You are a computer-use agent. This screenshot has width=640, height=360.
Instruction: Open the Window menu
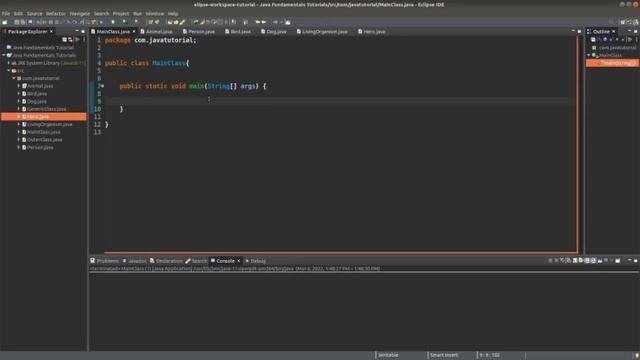pos(155,13)
